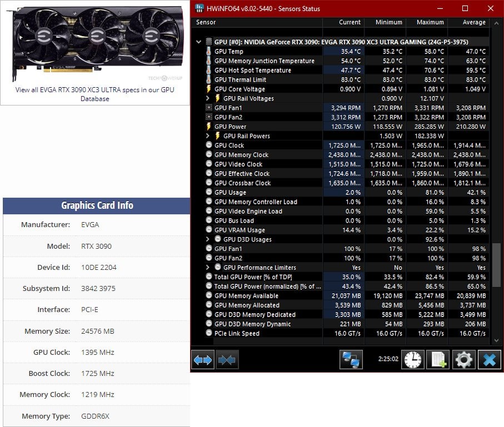Click the GPU Temp thermometer icon
This screenshot has width=504, height=427.
point(208,51)
